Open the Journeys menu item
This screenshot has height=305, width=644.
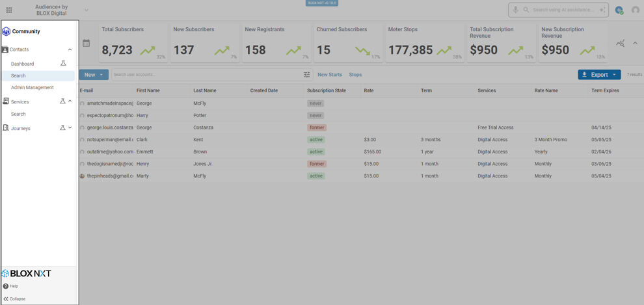click(21, 129)
